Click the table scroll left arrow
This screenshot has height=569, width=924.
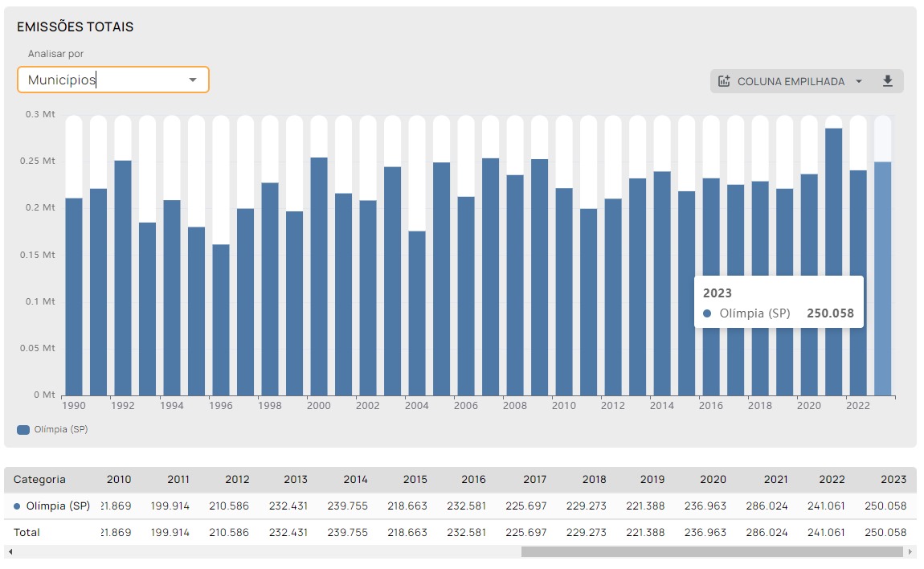[10, 552]
